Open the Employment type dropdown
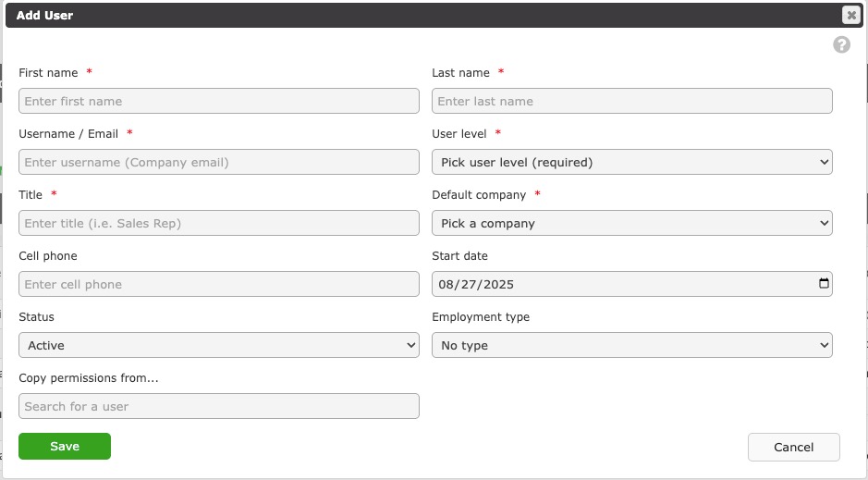Image resolution: width=868 pixels, height=480 pixels. pos(631,345)
